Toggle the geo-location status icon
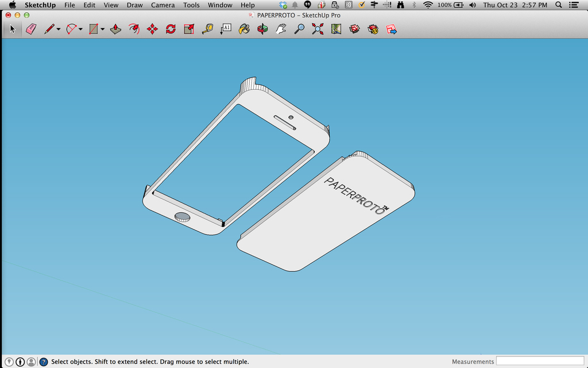Viewport: 588px width, 368px height. (x=9, y=362)
